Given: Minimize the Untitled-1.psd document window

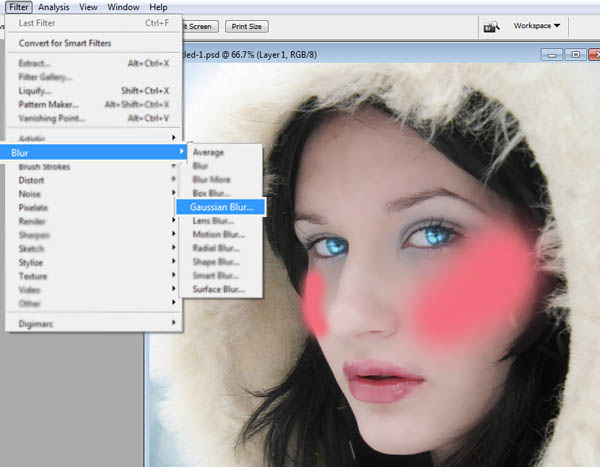Looking at the screenshot, I should 555,53.
